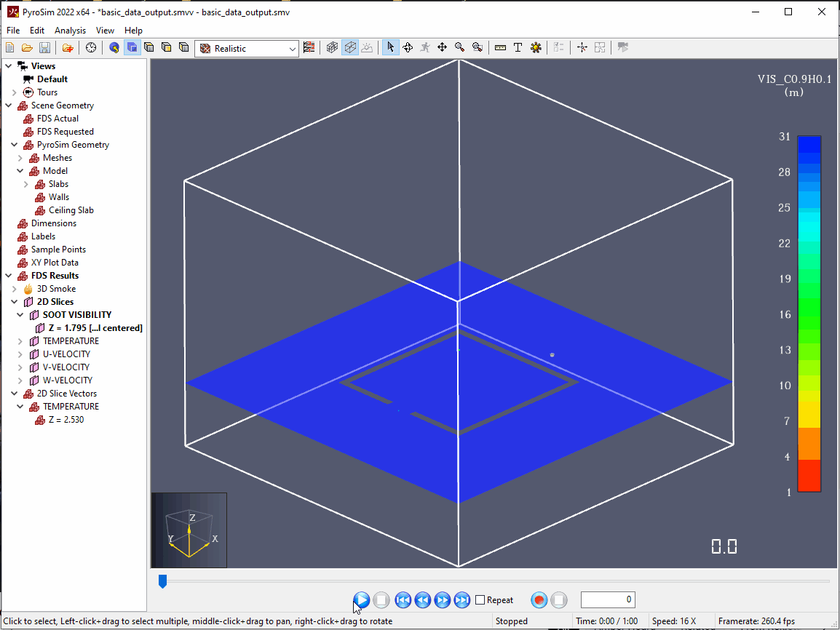Image resolution: width=840 pixels, height=630 pixels.
Task: Start recording with the red button
Action: tap(539, 600)
